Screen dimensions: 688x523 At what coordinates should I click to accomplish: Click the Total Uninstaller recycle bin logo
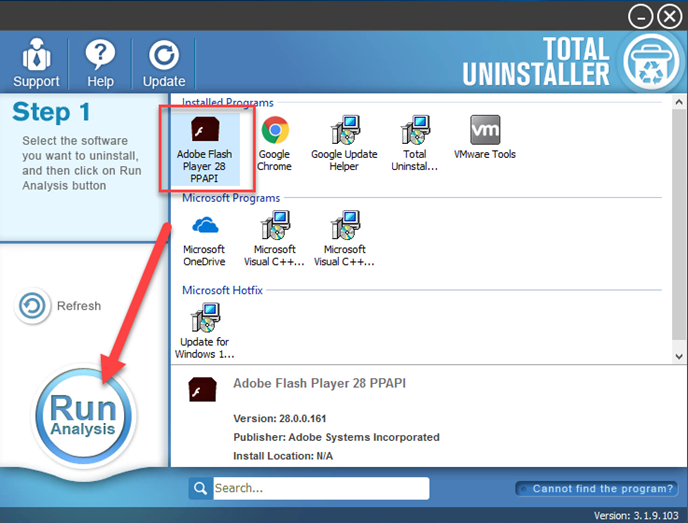tap(652, 62)
